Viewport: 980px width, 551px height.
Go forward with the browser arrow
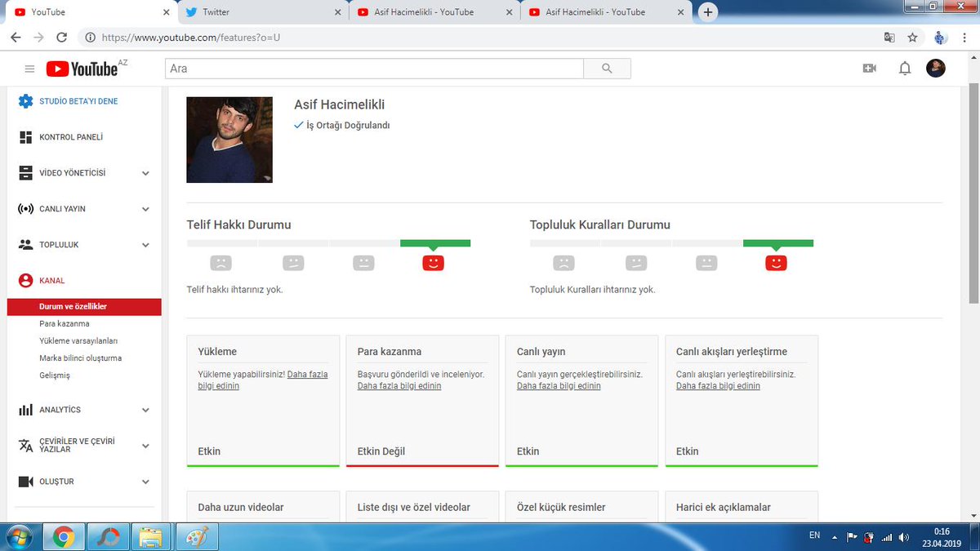coord(38,37)
